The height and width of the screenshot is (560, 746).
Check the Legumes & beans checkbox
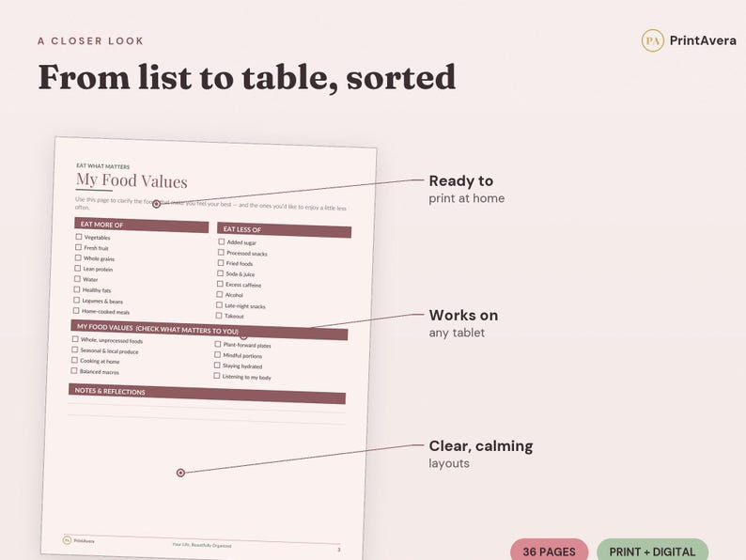click(x=77, y=300)
